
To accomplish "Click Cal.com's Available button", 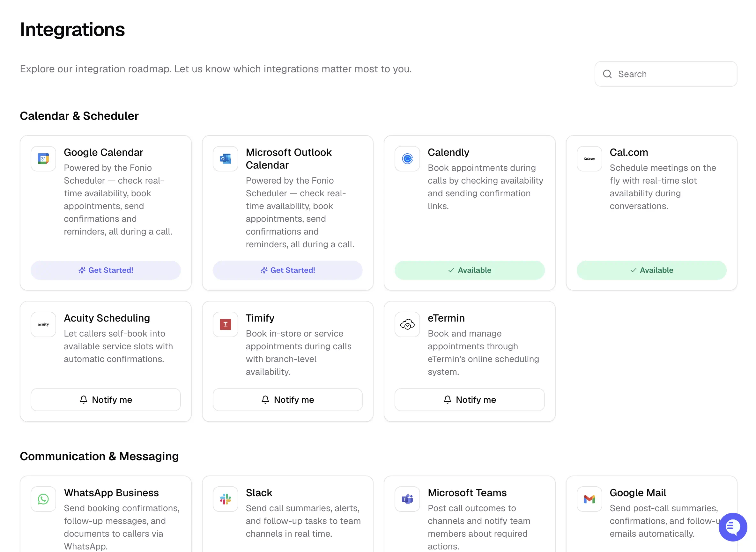I will tap(651, 270).
